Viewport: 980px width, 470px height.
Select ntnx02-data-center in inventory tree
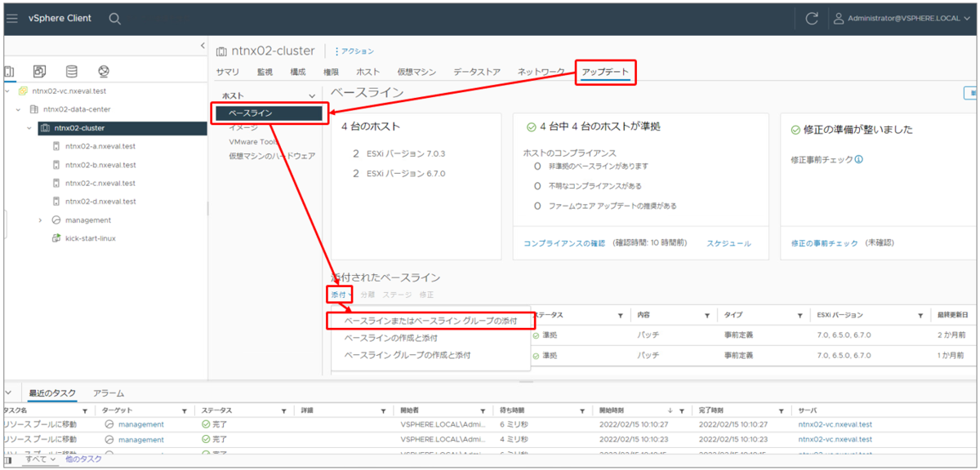77,109
